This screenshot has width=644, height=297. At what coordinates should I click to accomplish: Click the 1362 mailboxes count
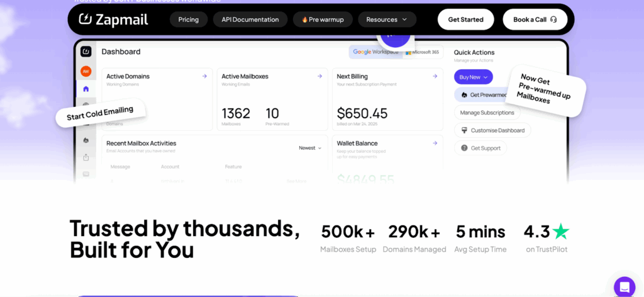pyautogui.click(x=236, y=113)
